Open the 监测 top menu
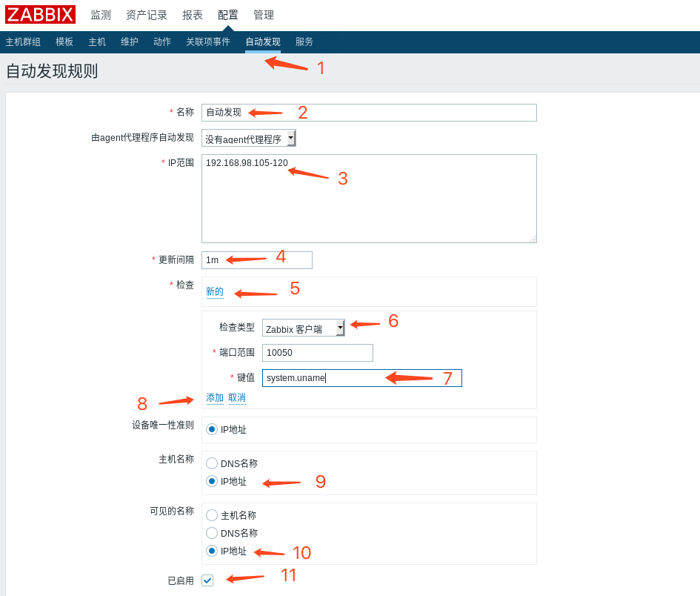Image resolution: width=700 pixels, height=596 pixels. [101, 15]
